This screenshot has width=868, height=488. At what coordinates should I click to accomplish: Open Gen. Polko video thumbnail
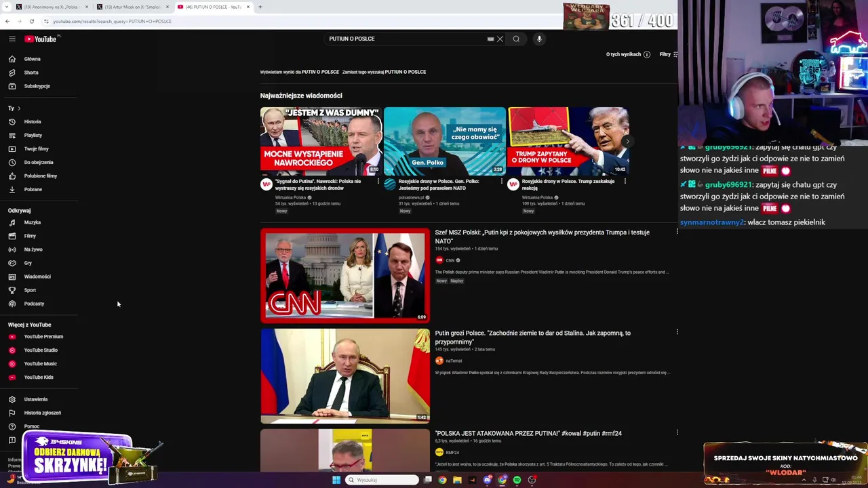pos(444,142)
